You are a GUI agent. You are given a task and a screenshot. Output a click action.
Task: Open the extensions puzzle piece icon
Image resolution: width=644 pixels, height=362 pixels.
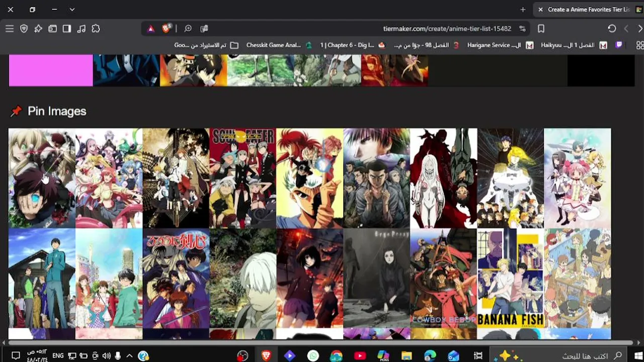point(96,29)
